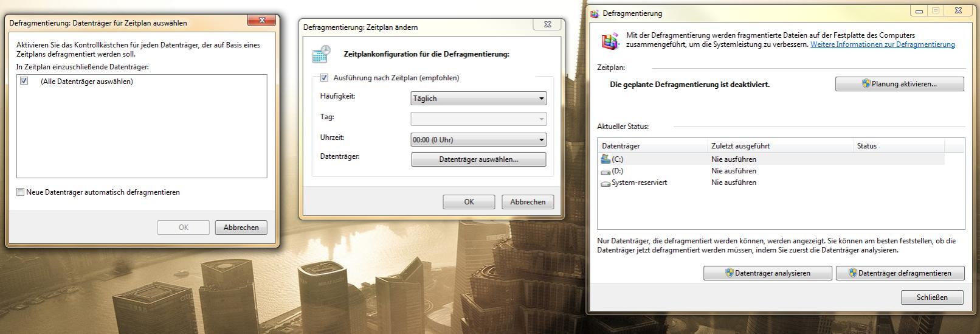Click Abbrechen in Zeitplan ändern dialog
Screen dimensions: 980x334
528,202
